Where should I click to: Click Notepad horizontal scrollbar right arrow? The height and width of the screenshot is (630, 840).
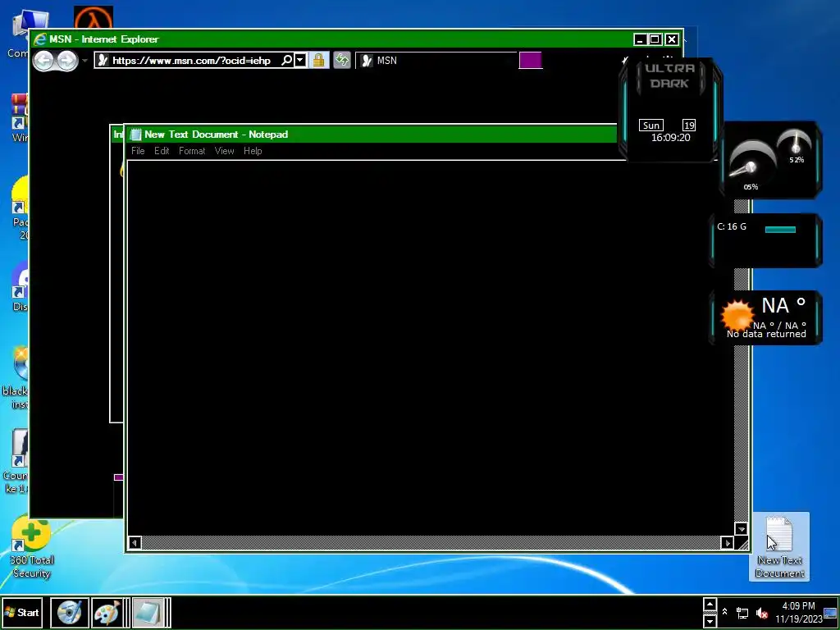pyautogui.click(x=727, y=543)
